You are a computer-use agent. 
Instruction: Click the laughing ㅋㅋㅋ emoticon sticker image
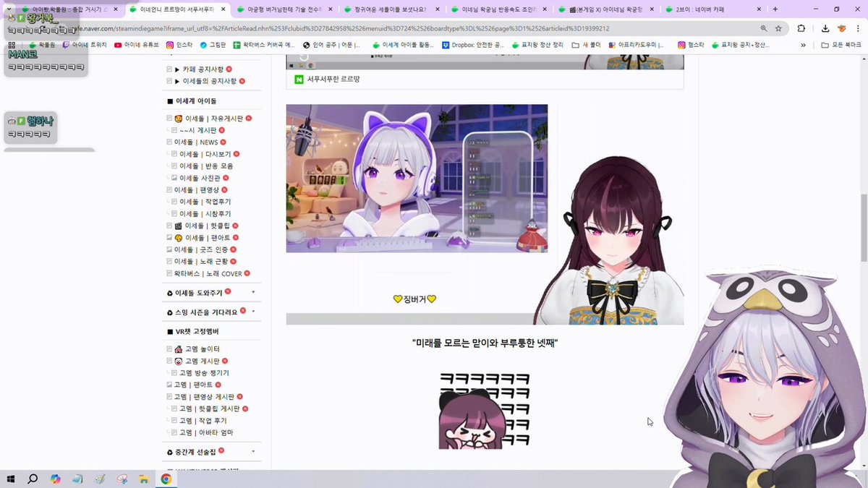pyautogui.click(x=484, y=411)
